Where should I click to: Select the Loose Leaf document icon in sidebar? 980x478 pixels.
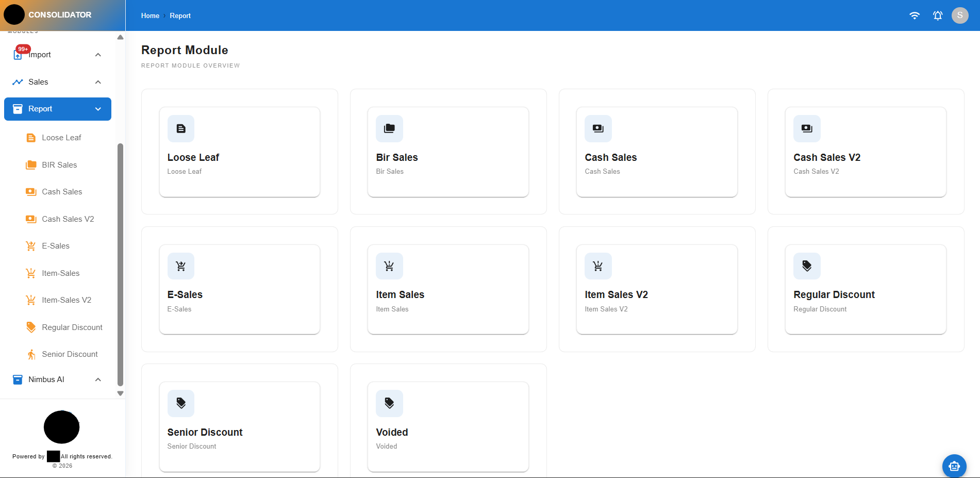tap(31, 137)
